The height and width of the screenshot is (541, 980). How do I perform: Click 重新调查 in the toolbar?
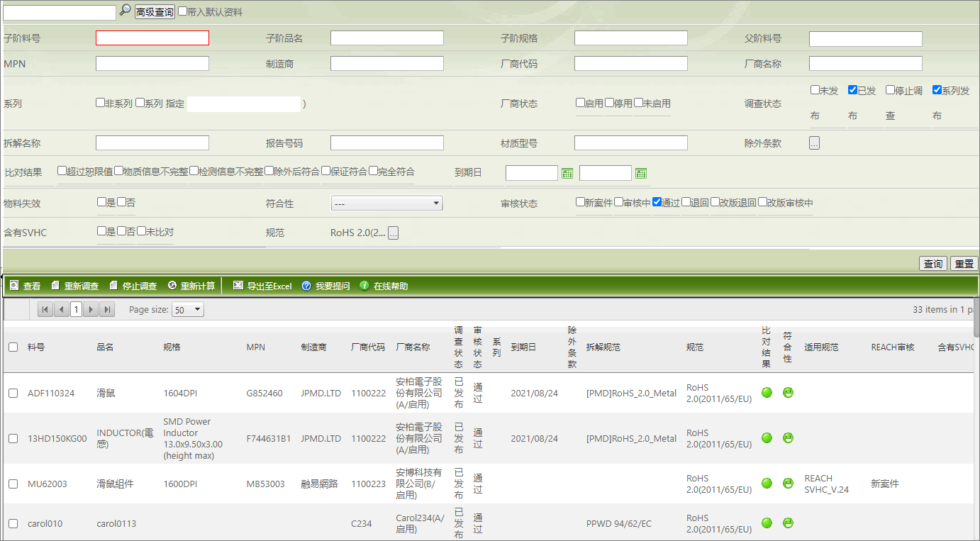(x=74, y=286)
